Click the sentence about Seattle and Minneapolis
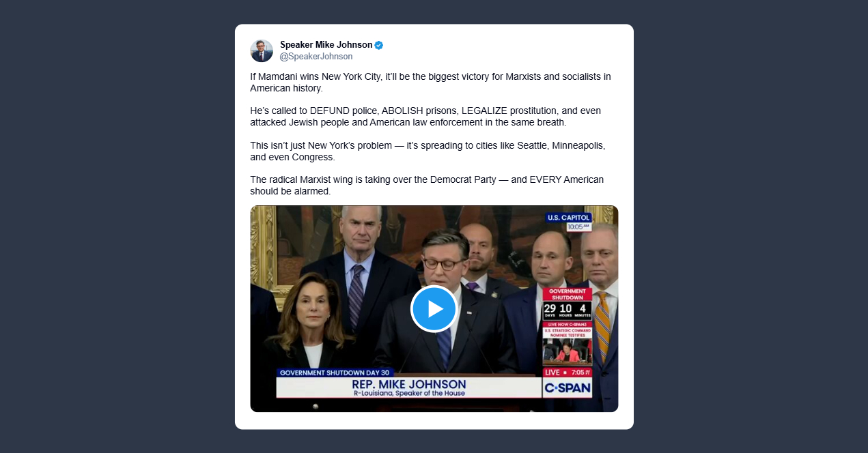Image resolution: width=868 pixels, height=453 pixels. pyautogui.click(x=428, y=151)
